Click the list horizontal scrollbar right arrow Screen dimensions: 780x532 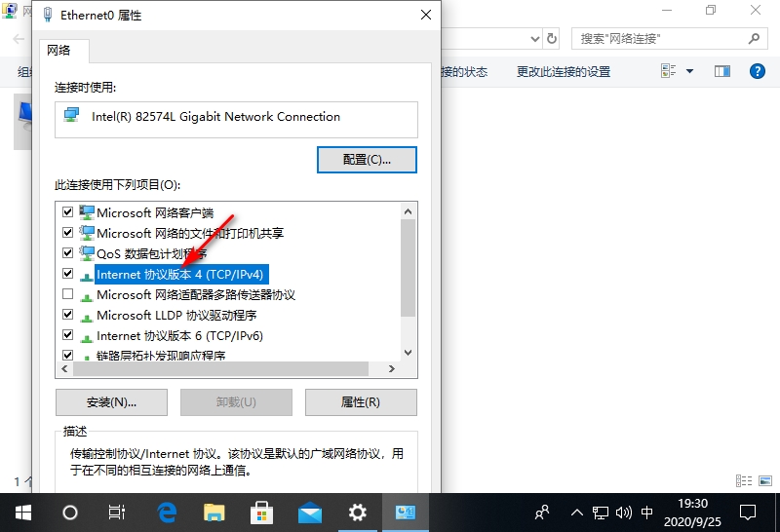tap(392, 369)
